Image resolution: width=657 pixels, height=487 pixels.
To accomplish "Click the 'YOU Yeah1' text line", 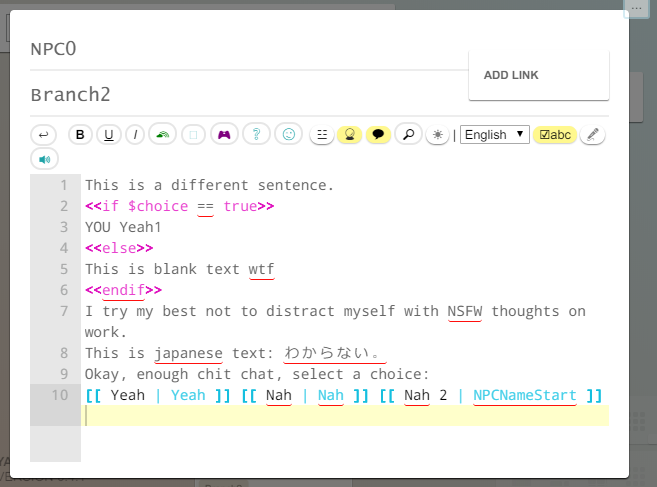I will coord(123,227).
